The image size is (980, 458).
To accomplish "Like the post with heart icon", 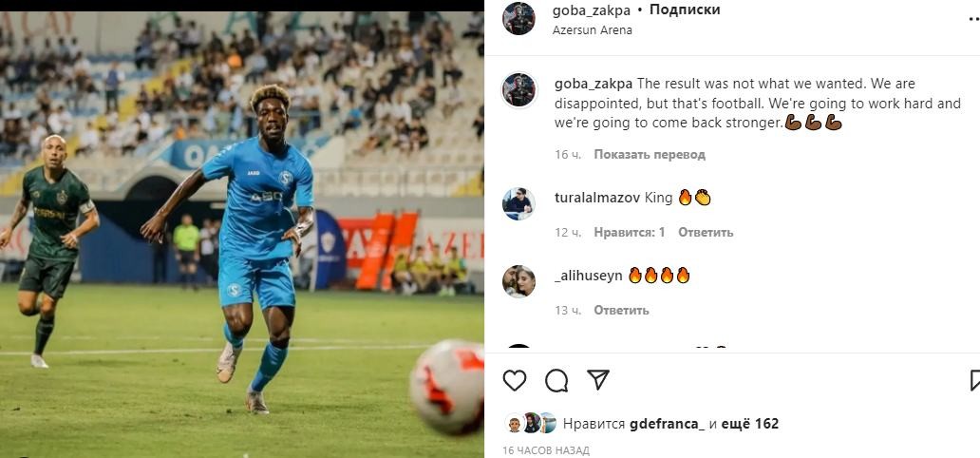I will (x=515, y=380).
